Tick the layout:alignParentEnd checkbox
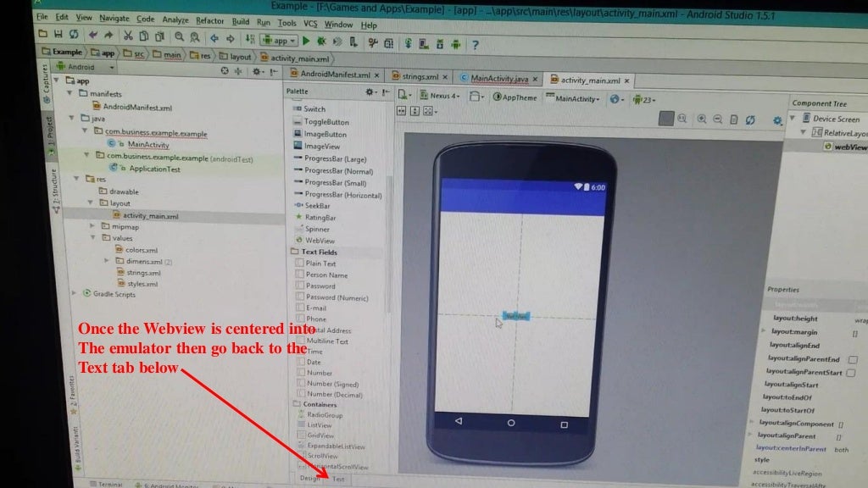Screen dimensions: 868x488 point(853,359)
